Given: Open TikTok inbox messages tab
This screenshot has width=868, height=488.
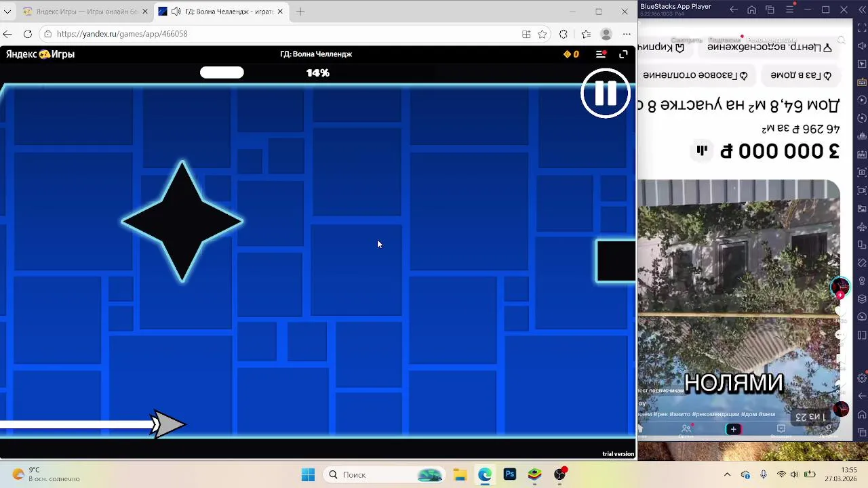Looking at the screenshot, I should tap(781, 429).
